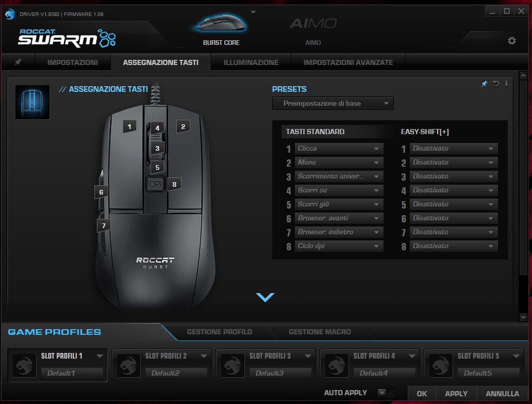Select the AIMO device logo
The height and width of the screenshot is (404, 532).
tap(313, 23)
